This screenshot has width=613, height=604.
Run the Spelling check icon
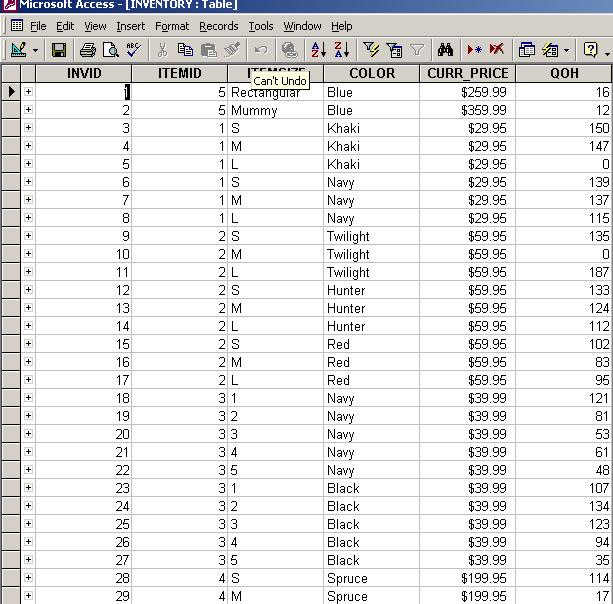tap(133, 50)
